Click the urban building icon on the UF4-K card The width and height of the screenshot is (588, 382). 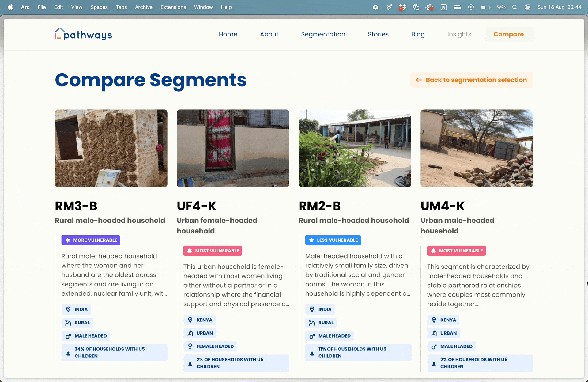click(190, 333)
